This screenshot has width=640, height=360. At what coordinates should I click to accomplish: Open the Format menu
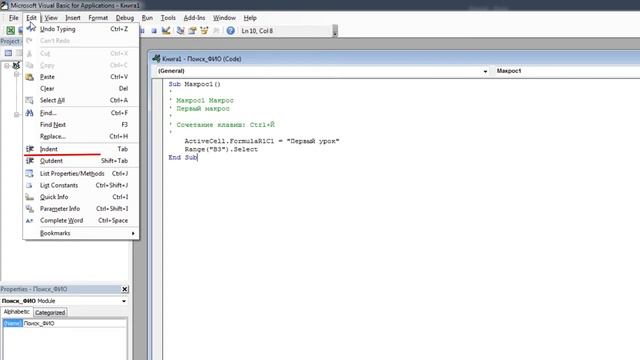tap(98, 18)
